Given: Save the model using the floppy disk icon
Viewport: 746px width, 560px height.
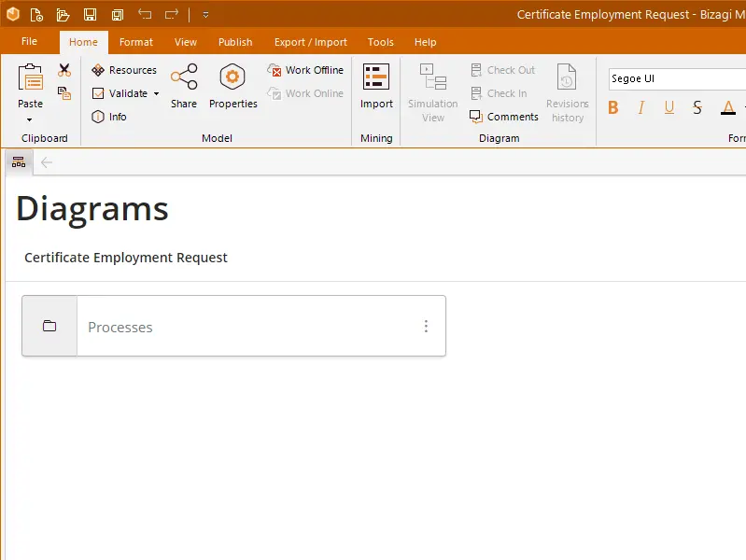Looking at the screenshot, I should 90,15.
